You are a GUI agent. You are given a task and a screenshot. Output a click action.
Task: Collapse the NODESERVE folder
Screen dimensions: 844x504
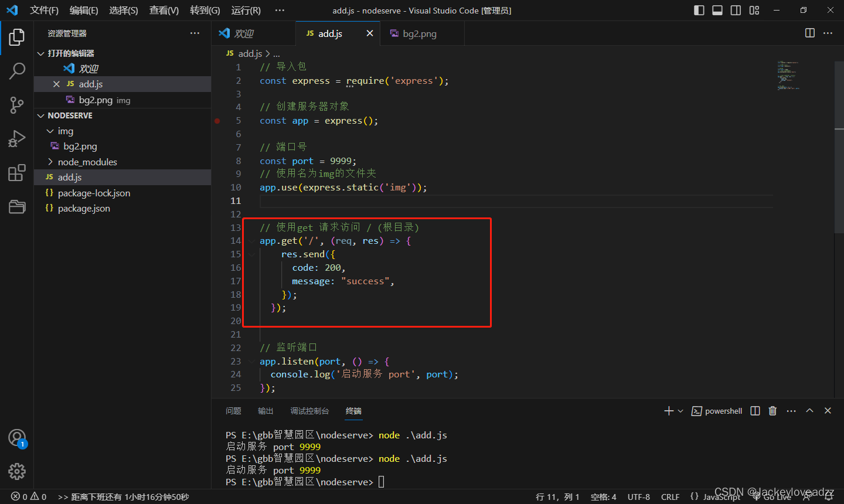[x=40, y=115]
